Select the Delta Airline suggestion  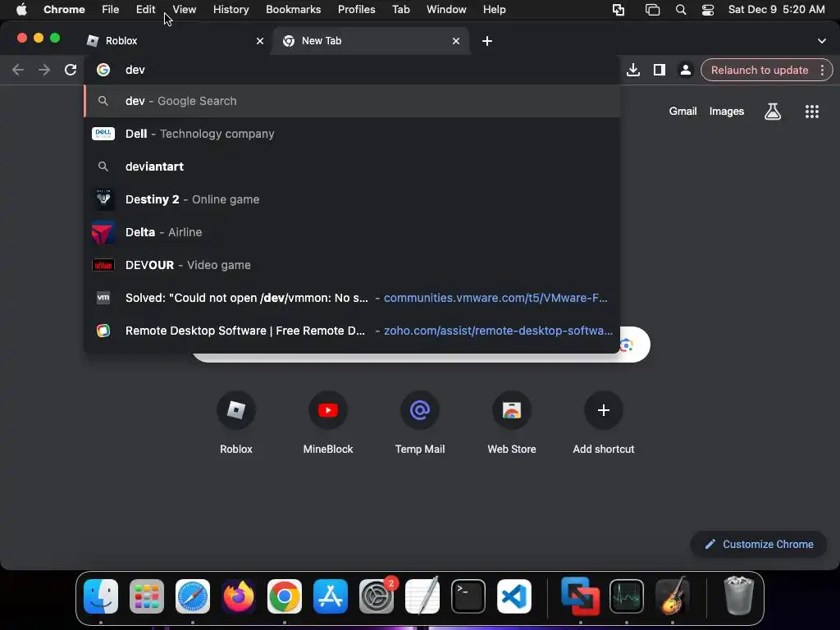[x=352, y=232]
